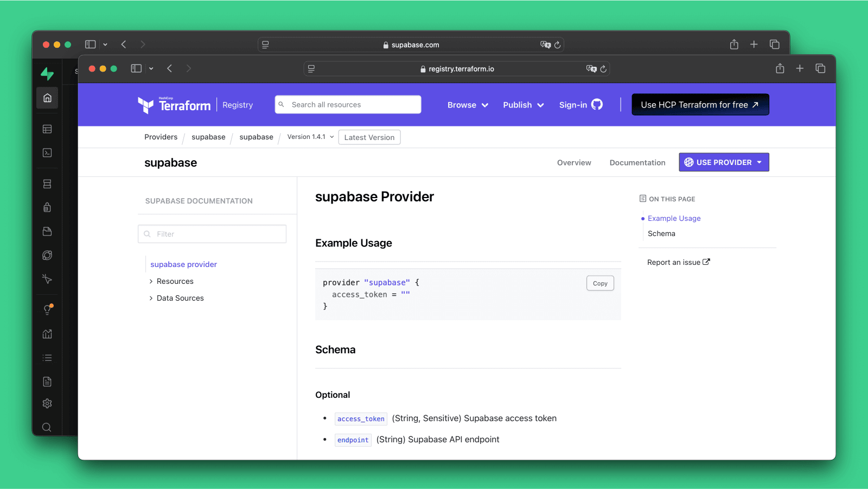Screen dimensions: 868x489
Task: Reload the registry.terraform.io page
Action: tap(603, 69)
